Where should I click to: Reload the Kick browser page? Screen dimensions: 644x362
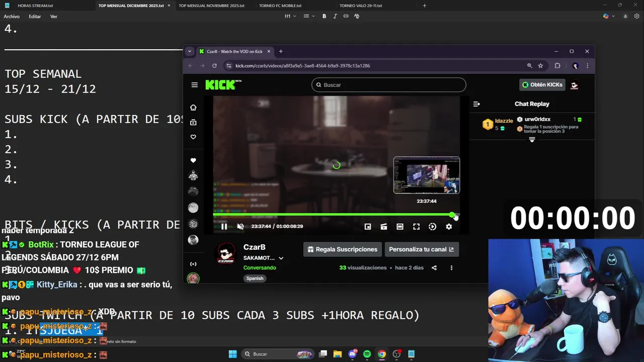click(x=214, y=65)
